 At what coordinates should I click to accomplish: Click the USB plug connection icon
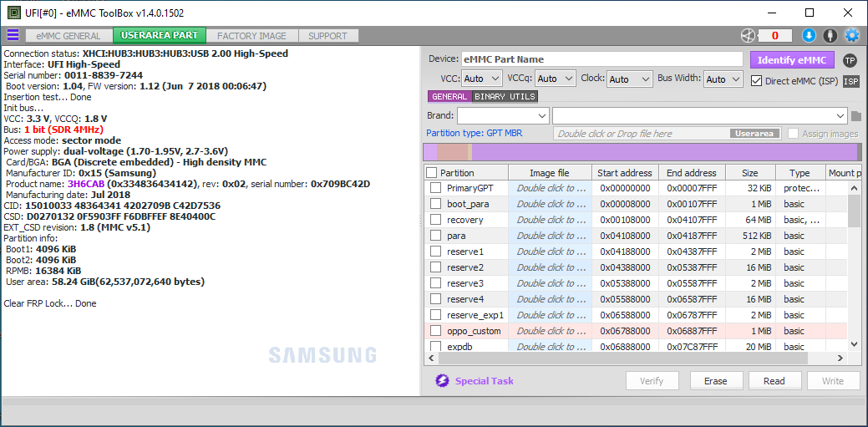coord(830,35)
